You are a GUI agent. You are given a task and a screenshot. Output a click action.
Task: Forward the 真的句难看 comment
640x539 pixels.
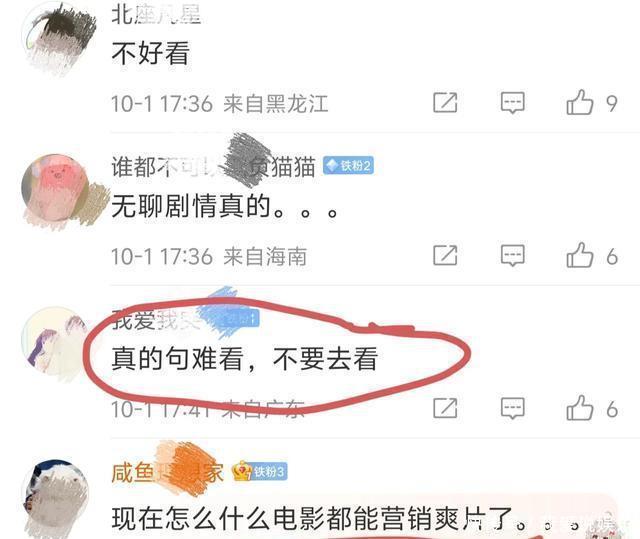[x=445, y=408]
